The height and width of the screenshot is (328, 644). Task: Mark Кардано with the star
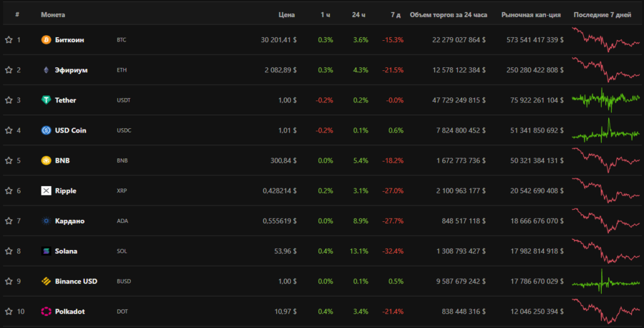pyautogui.click(x=9, y=221)
